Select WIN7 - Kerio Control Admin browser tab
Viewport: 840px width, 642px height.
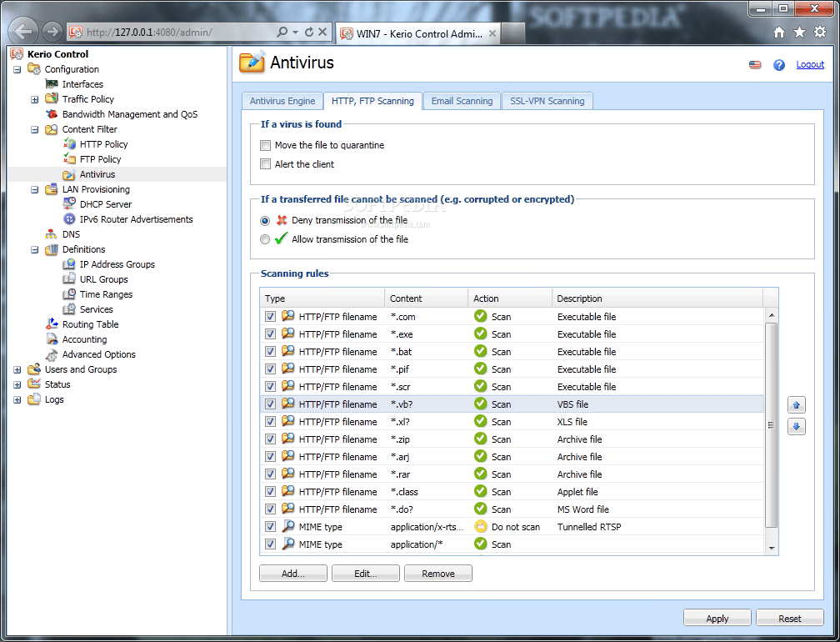pyautogui.click(x=419, y=33)
